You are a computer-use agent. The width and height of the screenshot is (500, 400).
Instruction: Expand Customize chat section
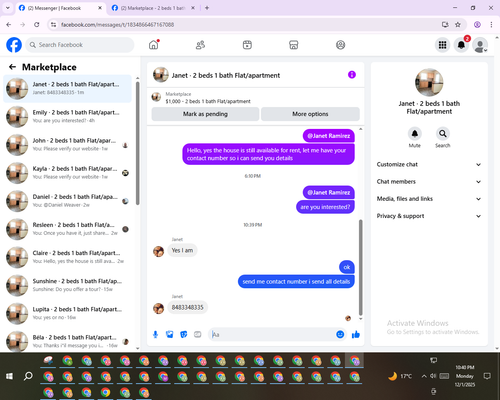tap(429, 164)
